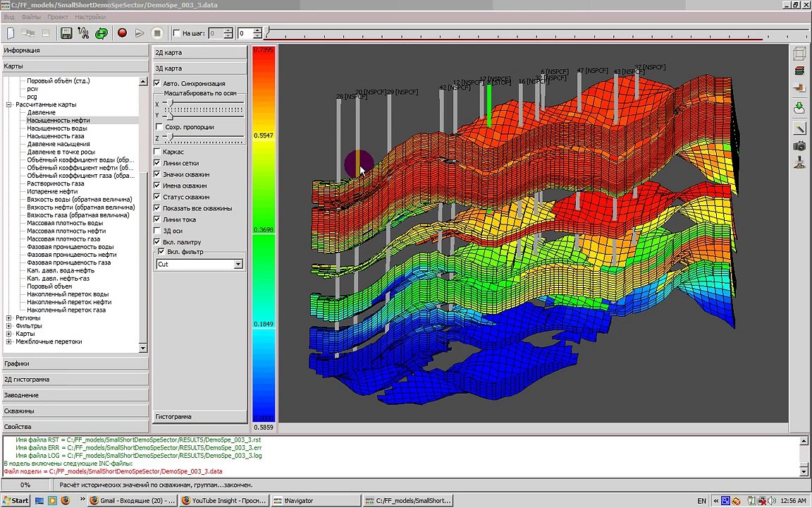Open the 'Графики' panel section
The height and width of the screenshot is (508, 812).
(74, 363)
